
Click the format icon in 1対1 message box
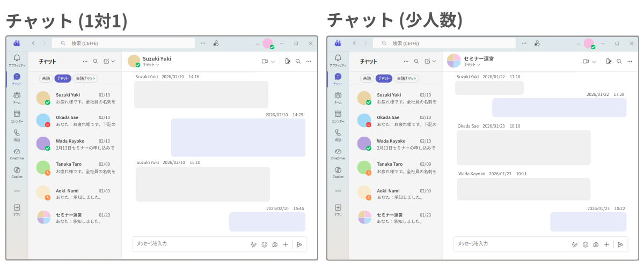click(254, 244)
